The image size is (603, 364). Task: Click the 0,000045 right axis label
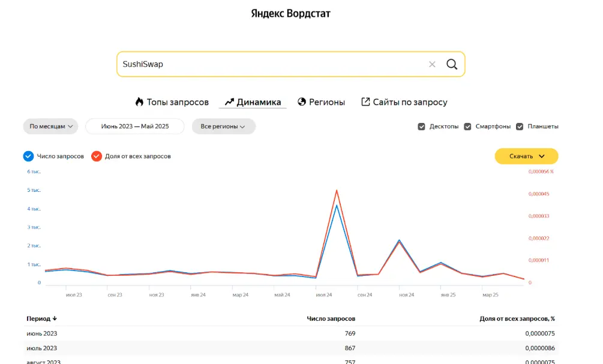click(x=539, y=194)
